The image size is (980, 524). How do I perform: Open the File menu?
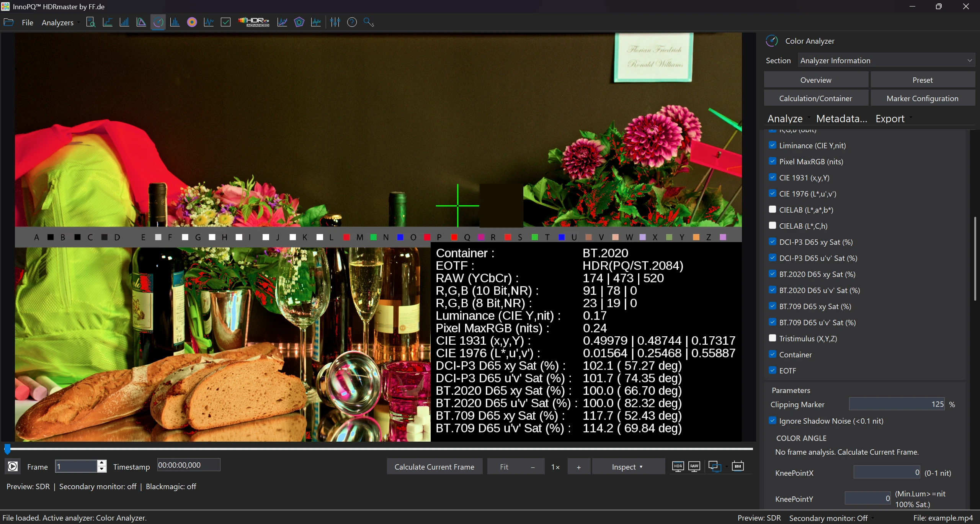pyautogui.click(x=28, y=22)
